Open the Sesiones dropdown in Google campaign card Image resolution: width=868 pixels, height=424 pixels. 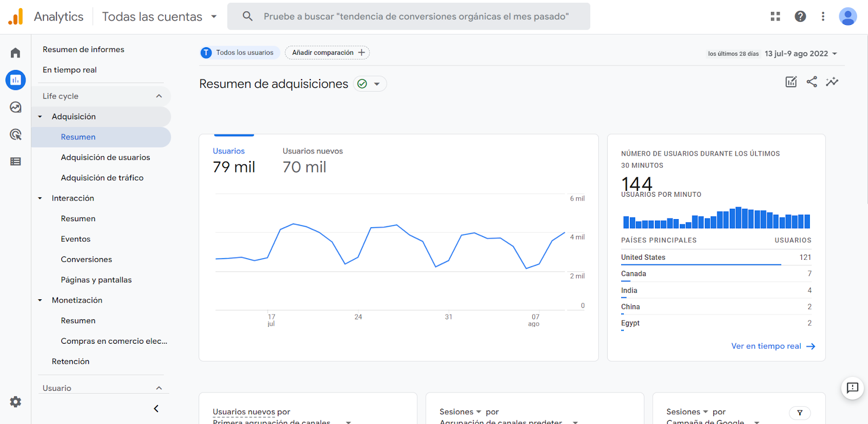[x=687, y=412]
